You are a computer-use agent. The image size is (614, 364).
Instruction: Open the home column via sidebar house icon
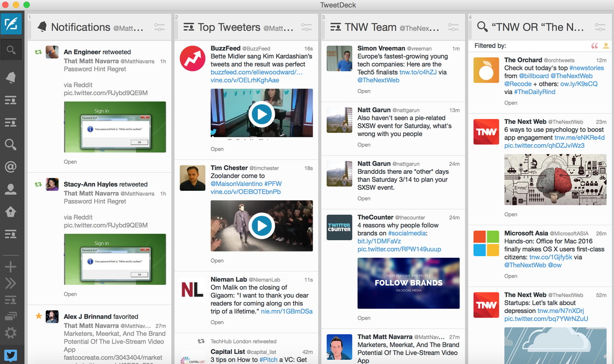click(x=11, y=211)
